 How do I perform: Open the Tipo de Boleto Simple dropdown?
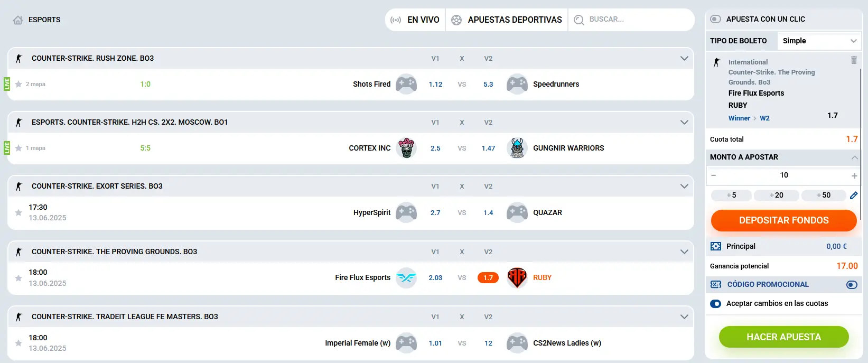[819, 41]
